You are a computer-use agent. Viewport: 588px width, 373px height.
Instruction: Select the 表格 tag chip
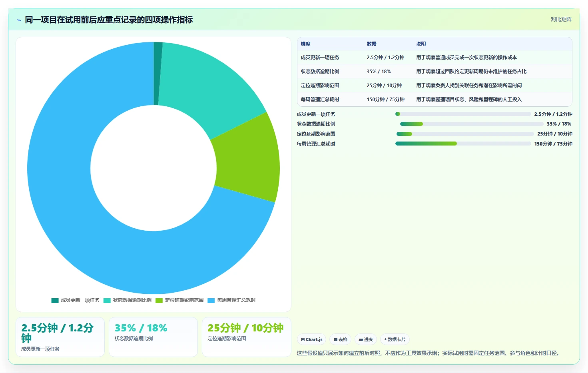pos(340,339)
